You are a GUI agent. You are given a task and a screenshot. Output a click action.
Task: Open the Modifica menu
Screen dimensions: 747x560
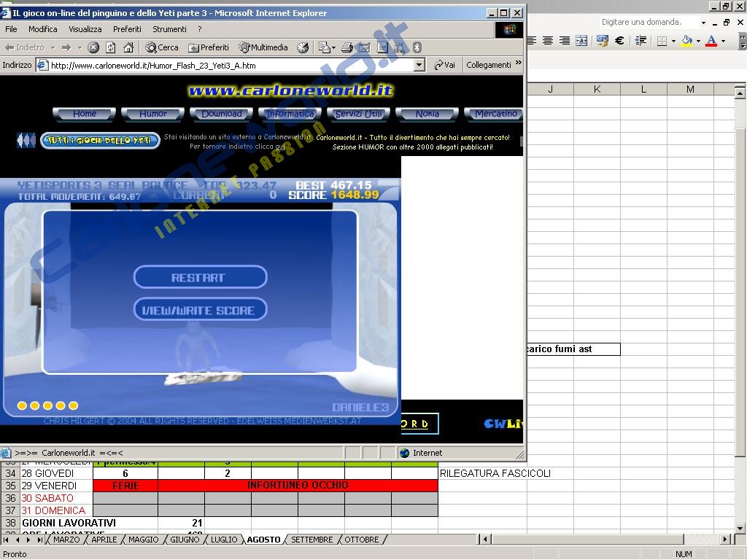pos(43,29)
